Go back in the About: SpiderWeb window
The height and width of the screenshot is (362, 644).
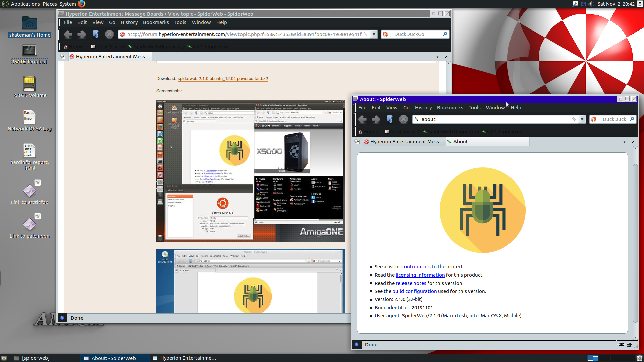point(362,119)
